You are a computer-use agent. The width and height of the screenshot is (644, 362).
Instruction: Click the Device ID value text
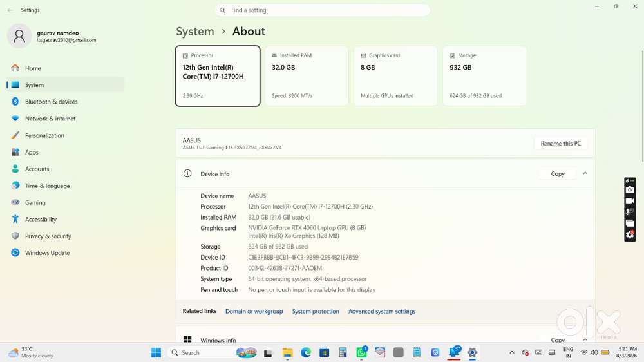(303, 257)
